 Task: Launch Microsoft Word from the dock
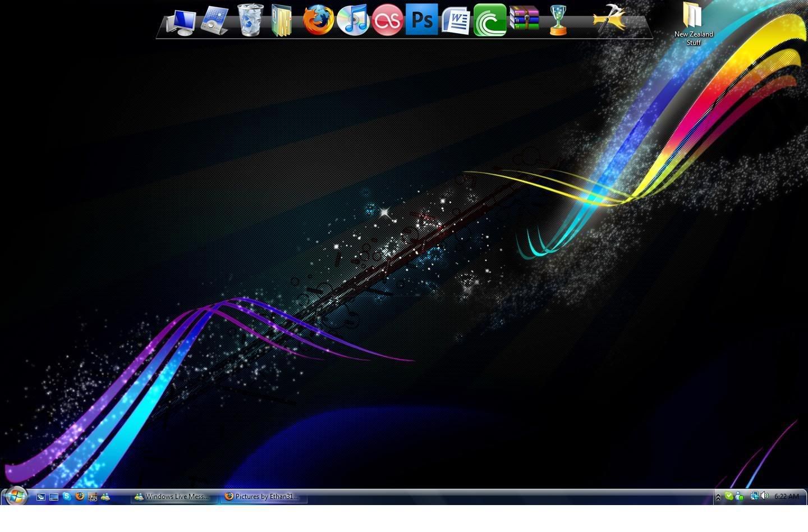click(455, 20)
